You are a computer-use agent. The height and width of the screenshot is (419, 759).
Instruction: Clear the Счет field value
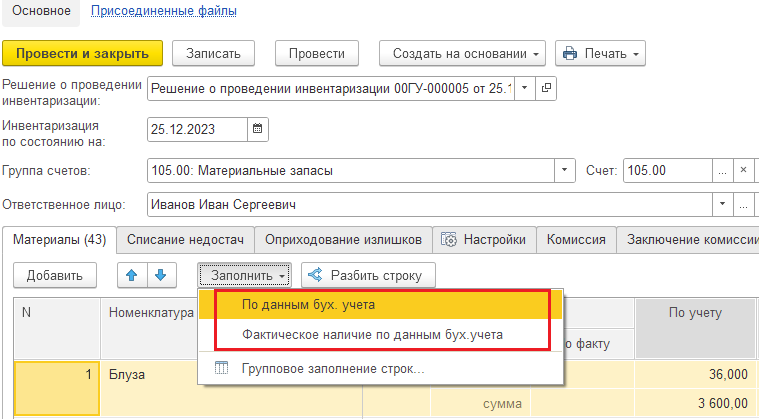[744, 170]
